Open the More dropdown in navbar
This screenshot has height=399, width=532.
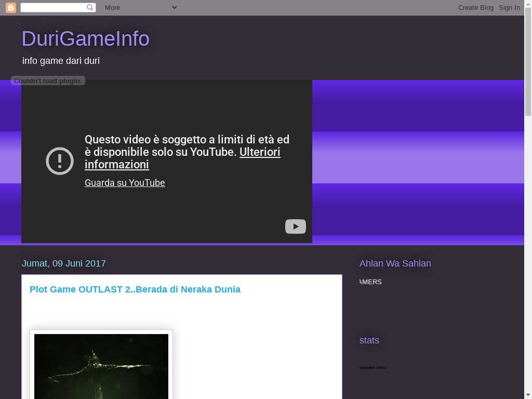tap(140, 7)
